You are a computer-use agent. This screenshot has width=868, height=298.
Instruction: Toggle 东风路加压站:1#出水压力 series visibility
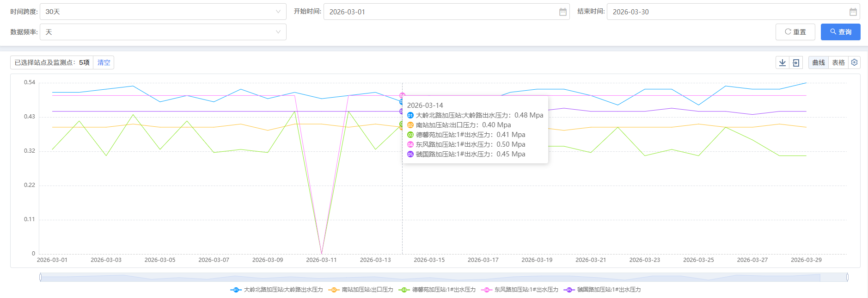click(526, 290)
